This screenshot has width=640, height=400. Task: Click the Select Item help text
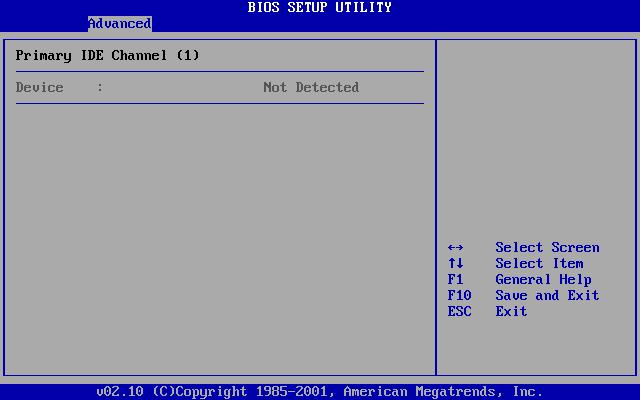click(x=539, y=263)
